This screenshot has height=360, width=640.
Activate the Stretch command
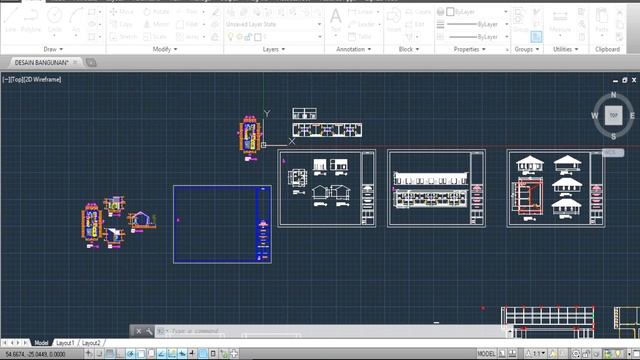pos(123,37)
